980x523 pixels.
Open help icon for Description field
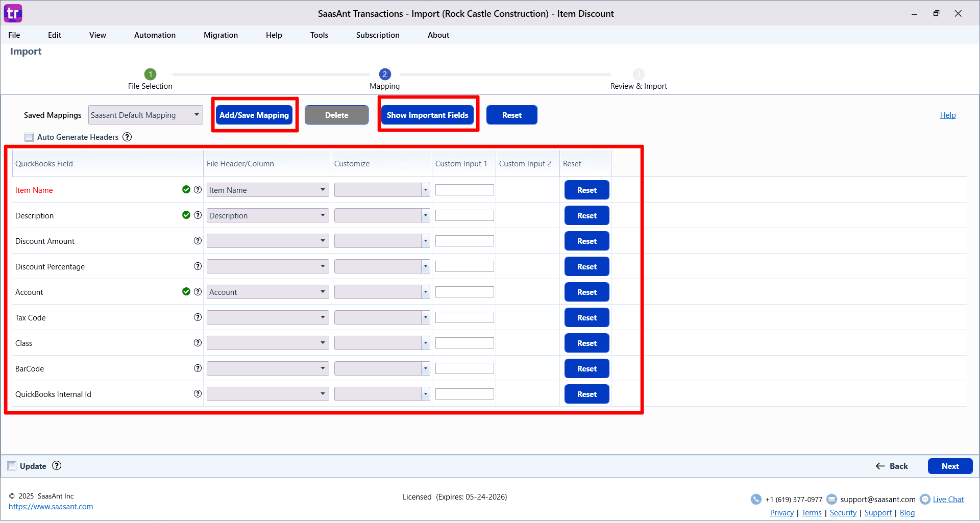[198, 215]
